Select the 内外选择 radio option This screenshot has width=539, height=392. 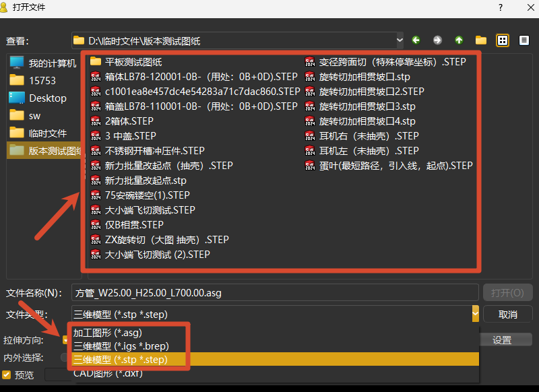coord(64,357)
